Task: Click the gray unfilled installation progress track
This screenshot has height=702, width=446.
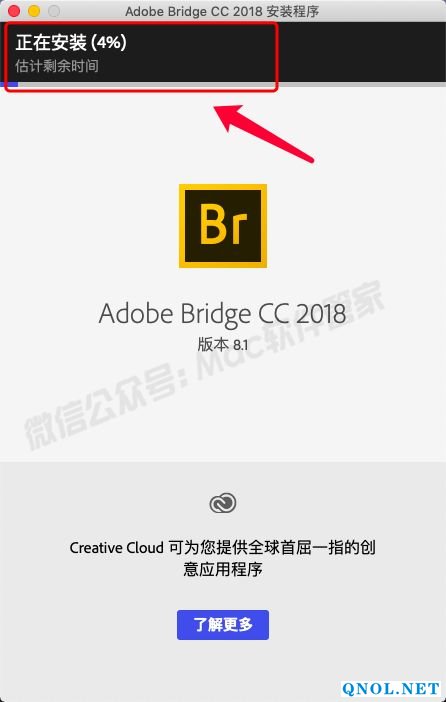Action: 232,84
